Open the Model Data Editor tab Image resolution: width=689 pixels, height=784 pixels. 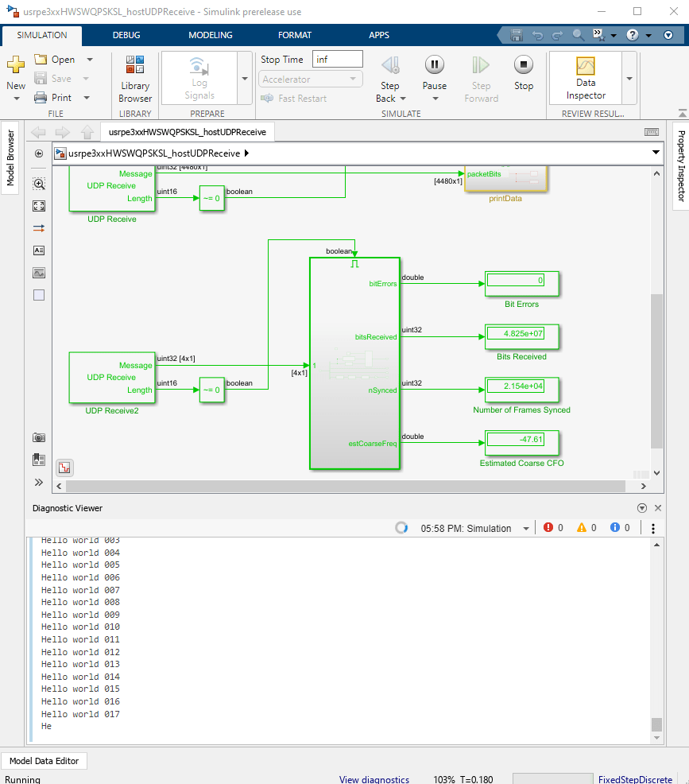tap(45, 761)
